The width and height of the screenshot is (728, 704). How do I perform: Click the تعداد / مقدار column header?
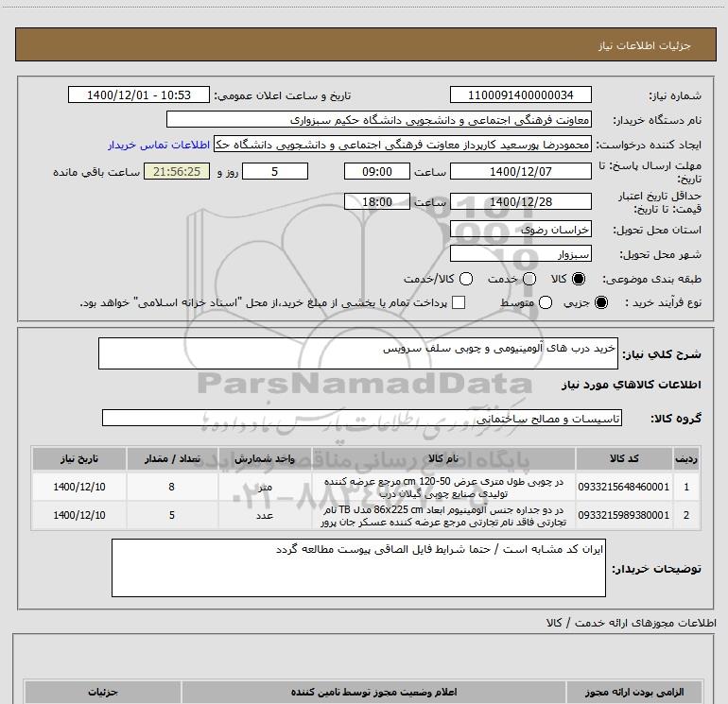coord(172,459)
